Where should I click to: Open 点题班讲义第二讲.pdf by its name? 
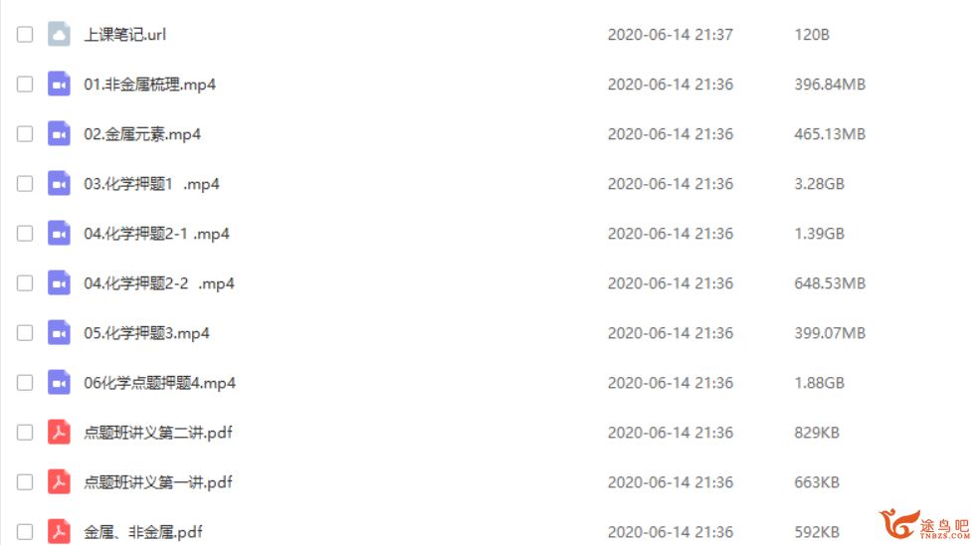click(158, 433)
